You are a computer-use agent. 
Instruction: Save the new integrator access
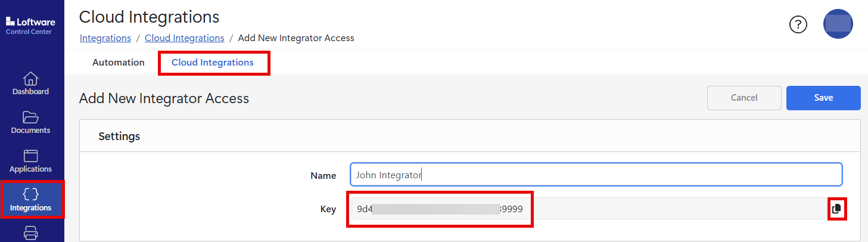[823, 98]
